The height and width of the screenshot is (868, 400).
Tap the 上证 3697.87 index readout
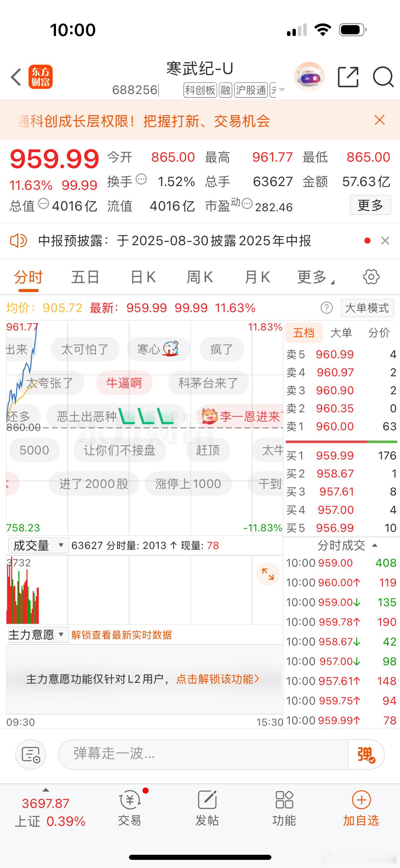pyautogui.click(x=50, y=812)
